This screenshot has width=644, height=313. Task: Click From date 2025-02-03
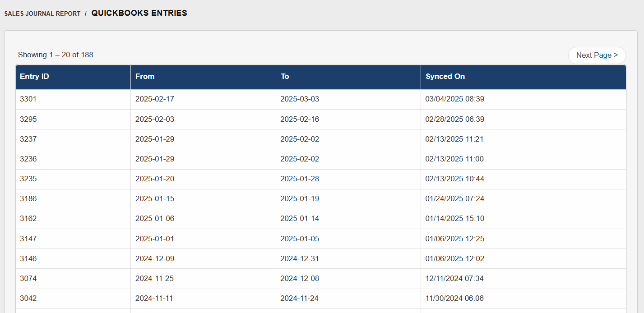pyautogui.click(x=155, y=119)
